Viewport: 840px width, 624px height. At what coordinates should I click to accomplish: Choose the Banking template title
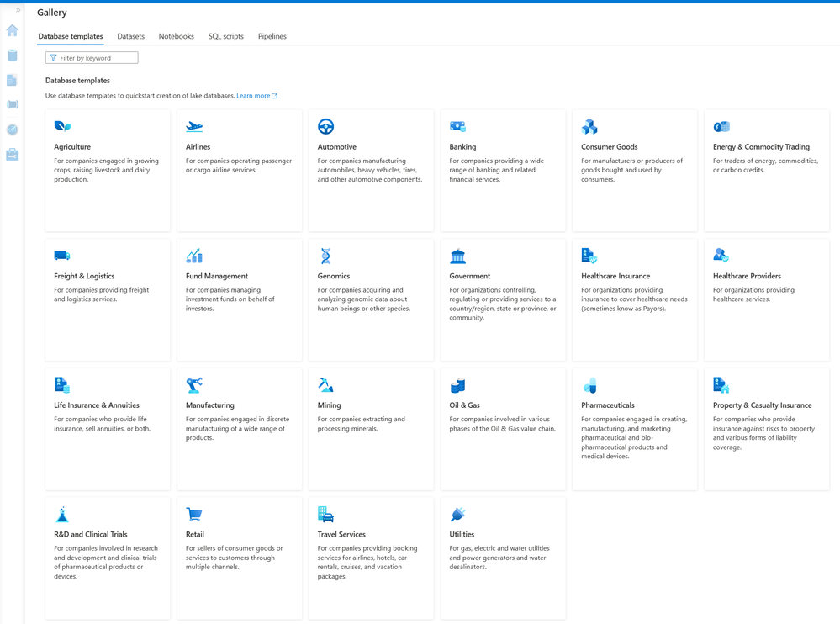462,147
